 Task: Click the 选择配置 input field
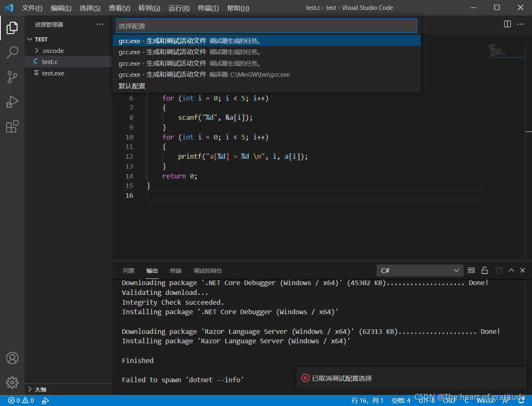[266, 26]
